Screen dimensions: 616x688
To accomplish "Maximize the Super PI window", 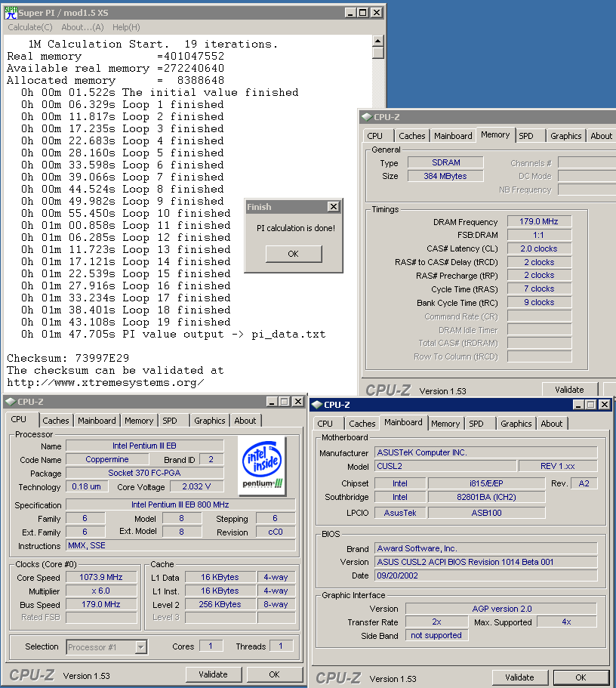I will pos(362,13).
